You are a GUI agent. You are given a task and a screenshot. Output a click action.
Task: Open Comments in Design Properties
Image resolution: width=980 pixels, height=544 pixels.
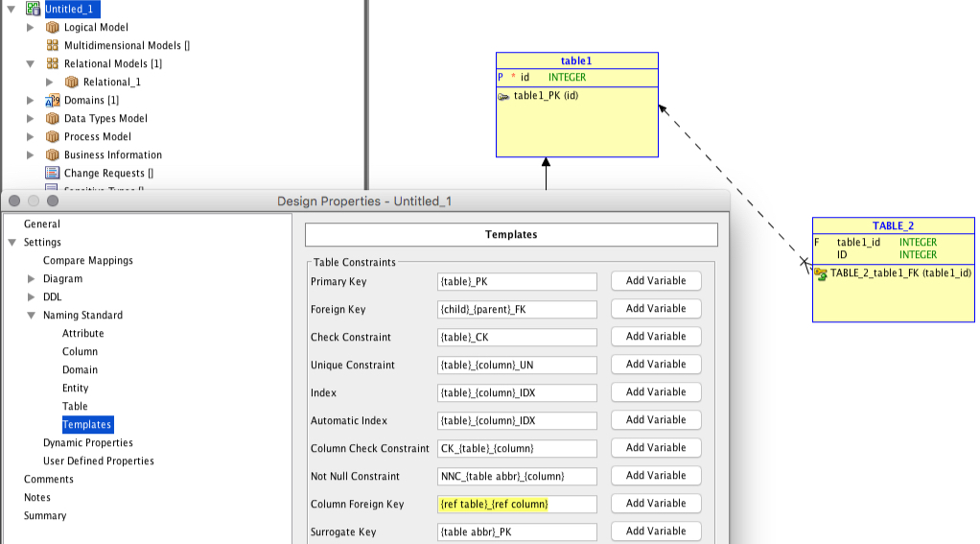coord(49,479)
